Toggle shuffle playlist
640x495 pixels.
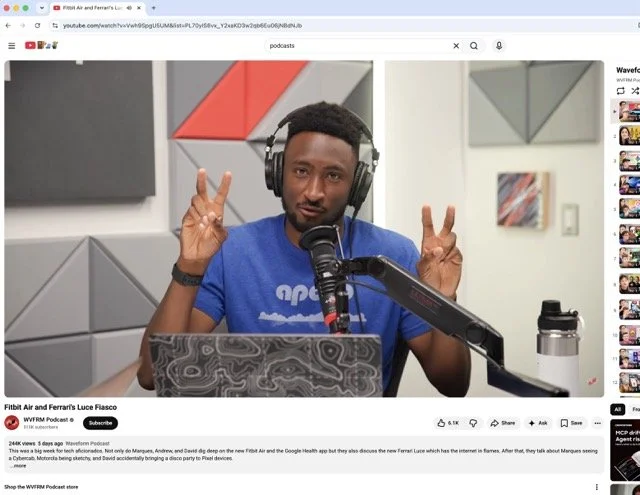[x=635, y=91]
